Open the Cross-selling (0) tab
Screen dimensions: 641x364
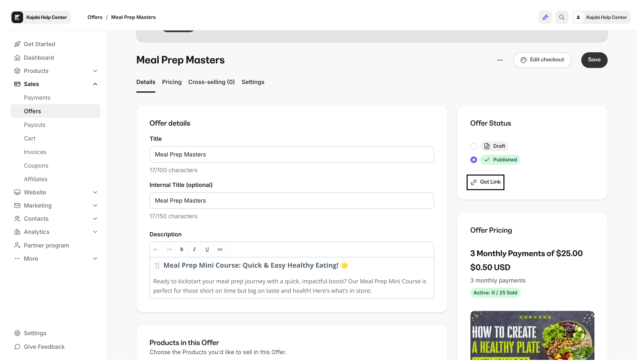(211, 82)
